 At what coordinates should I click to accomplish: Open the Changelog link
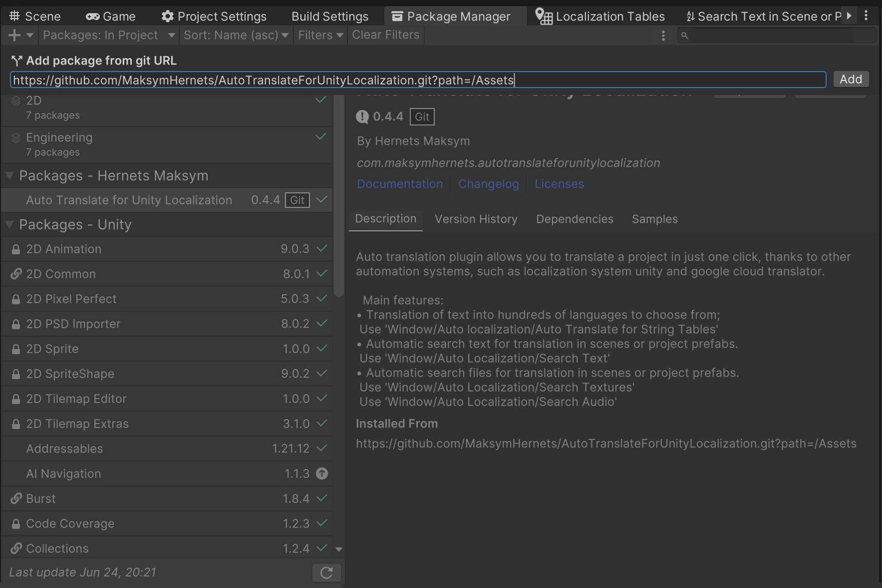tap(488, 184)
